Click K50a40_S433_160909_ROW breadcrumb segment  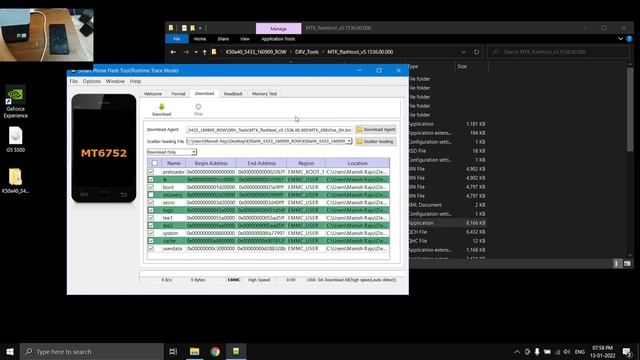click(256, 52)
